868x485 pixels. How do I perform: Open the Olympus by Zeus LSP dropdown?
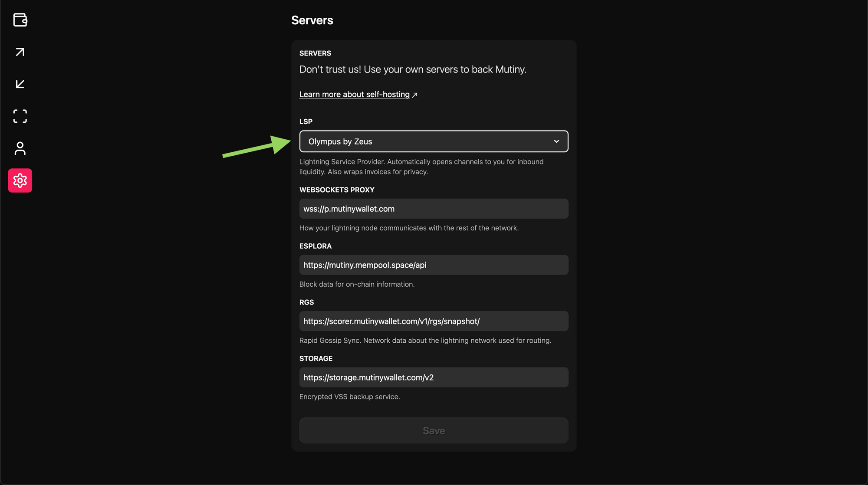433,141
